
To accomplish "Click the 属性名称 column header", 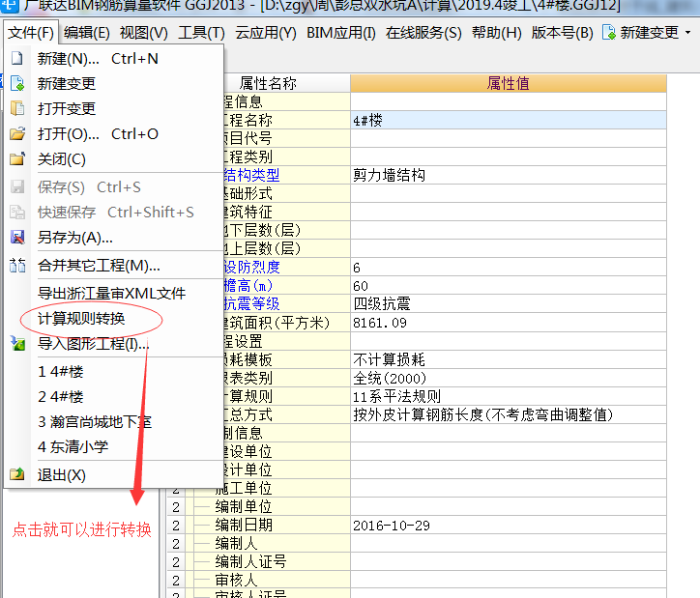I will tap(286, 83).
